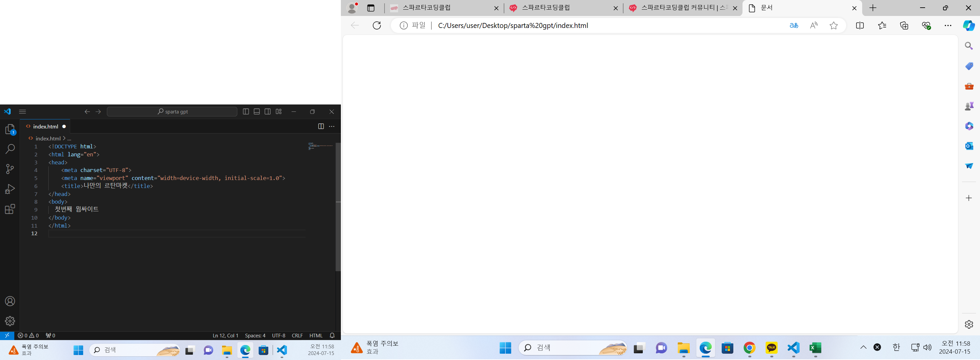The width and height of the screenshot is (980, 360).
Task: Open More Actions menu in editor tab bar
Action: click(x=332, y=126)
